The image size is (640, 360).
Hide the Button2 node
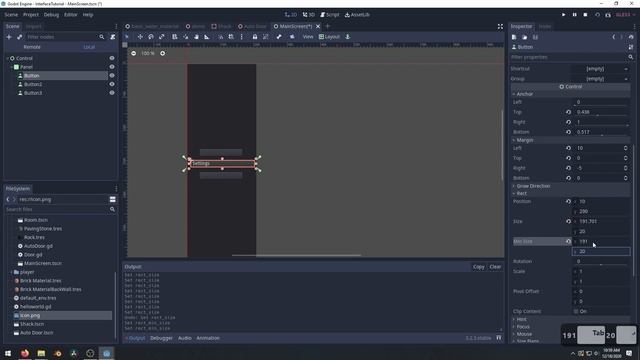click(112, 84)
